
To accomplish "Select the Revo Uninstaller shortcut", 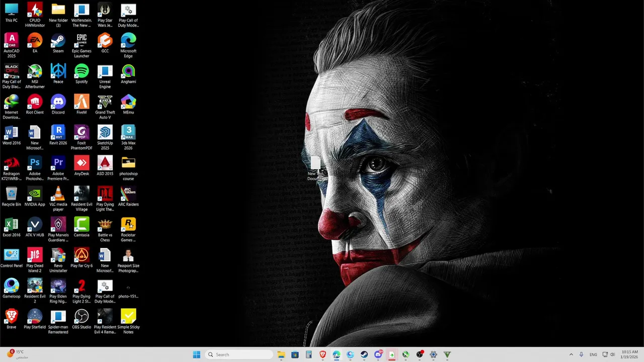I will click(x=58, y=260).
